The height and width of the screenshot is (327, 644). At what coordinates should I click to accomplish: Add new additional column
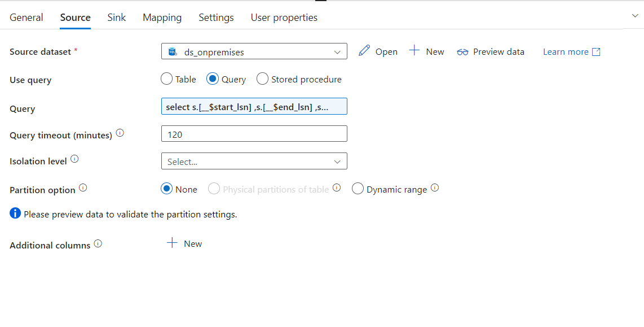click(184, 243)
